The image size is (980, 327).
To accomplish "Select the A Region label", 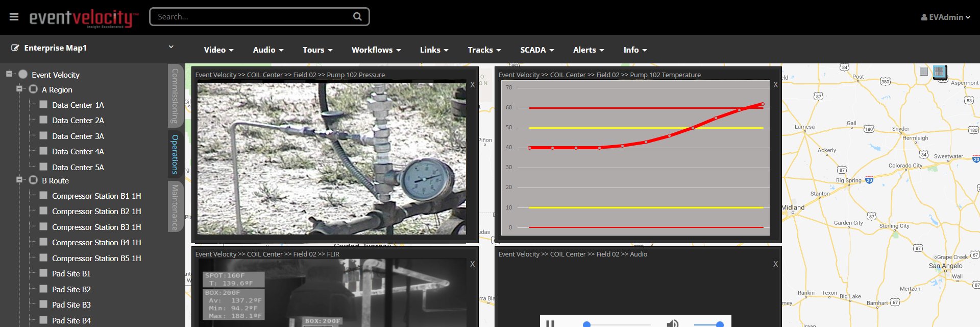I will point(57,89).
